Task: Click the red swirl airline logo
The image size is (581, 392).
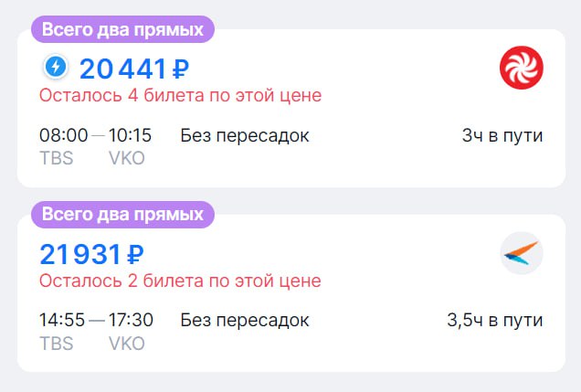Action: pyautogui.click(x=522, y=67)
